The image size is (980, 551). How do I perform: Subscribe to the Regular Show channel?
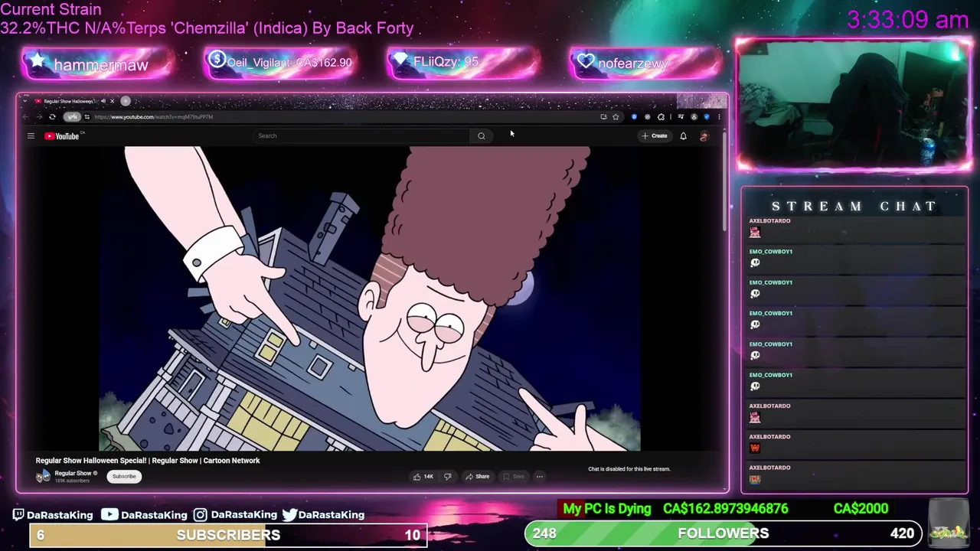124,477
